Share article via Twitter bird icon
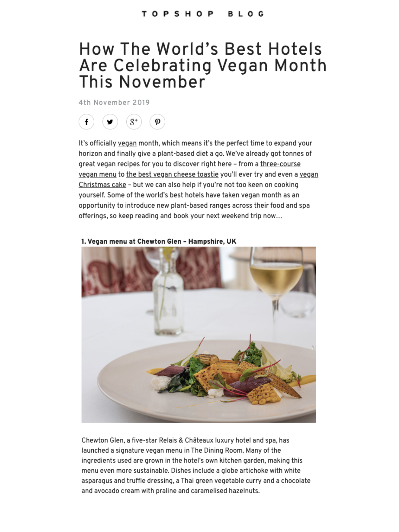 point(110,122)
